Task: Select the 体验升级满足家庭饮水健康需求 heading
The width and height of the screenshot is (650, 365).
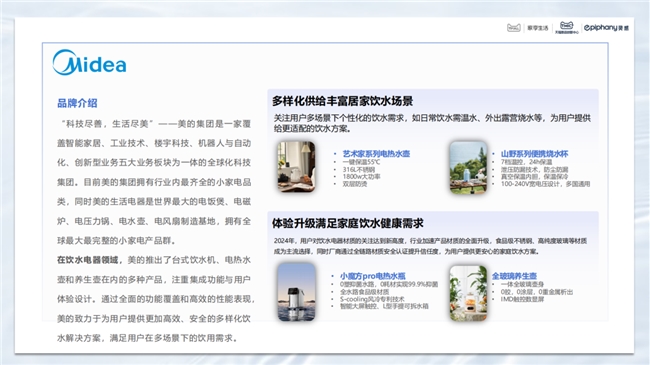Action: (x=347, y=223)
